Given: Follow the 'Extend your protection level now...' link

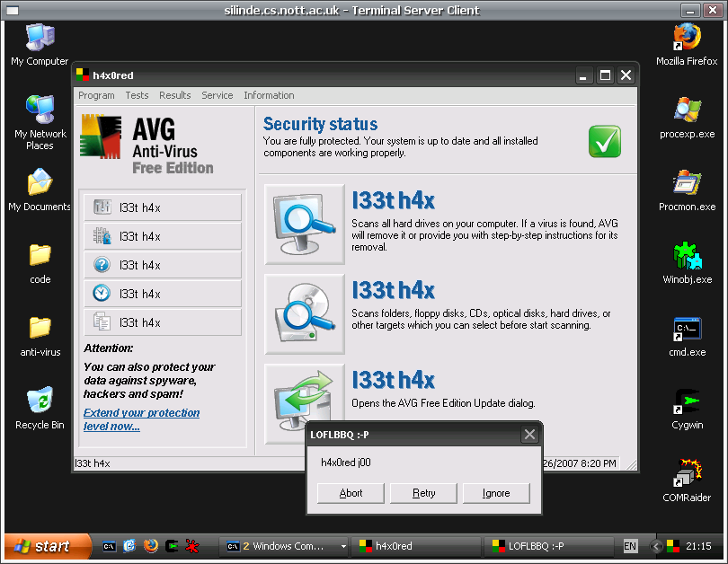Looking at the screenshot, I should point(142,419).
